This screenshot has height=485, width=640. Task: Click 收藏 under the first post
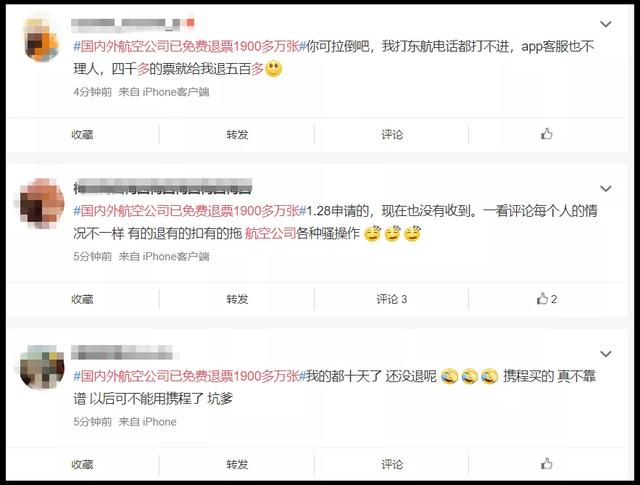(82, 134)
